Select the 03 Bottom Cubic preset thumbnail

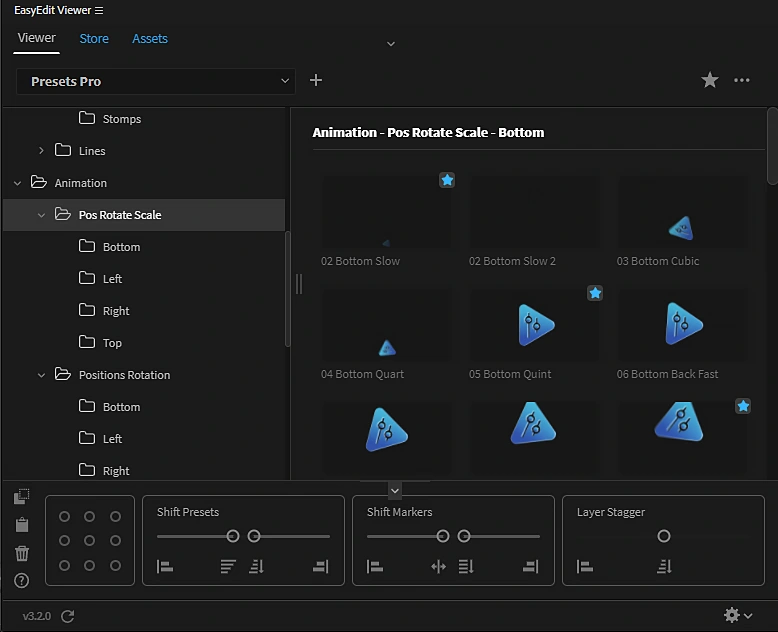tap(682, 212)
